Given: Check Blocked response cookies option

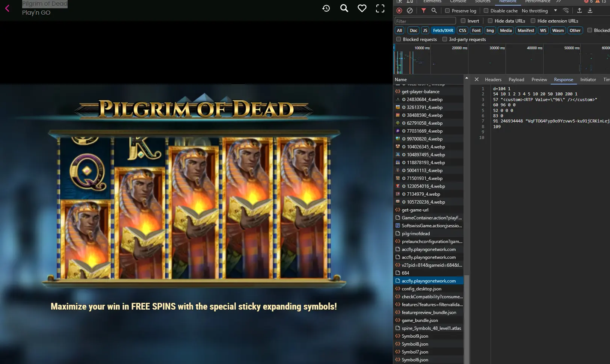Looking at the screenshot, I should pos(590,30).
